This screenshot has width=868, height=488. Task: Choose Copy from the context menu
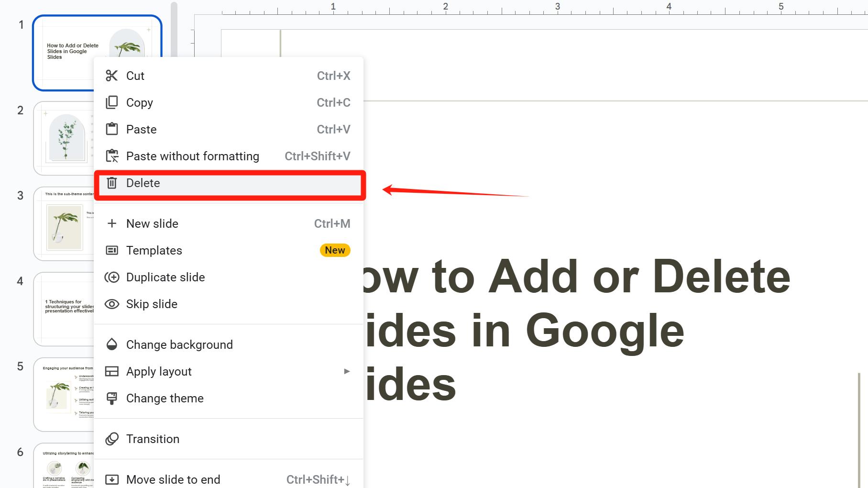(229, 102)
